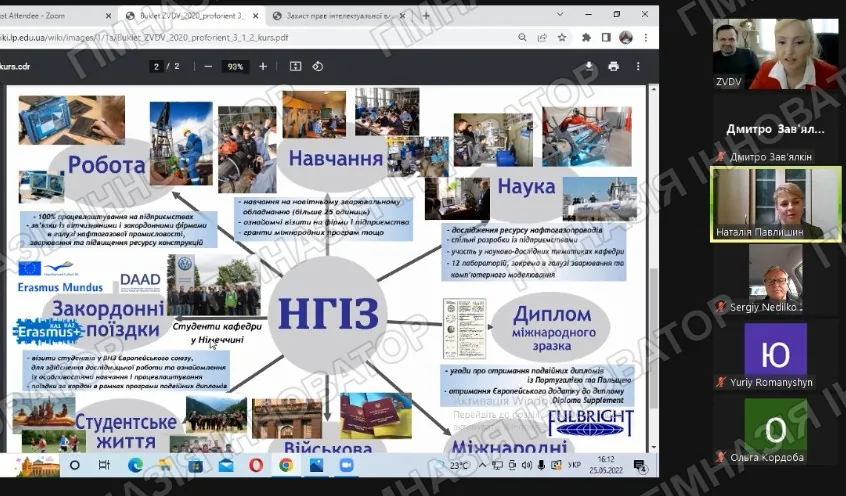Print the PDF document
Viewport: 846px width, 496px height.
coord(613,66)
